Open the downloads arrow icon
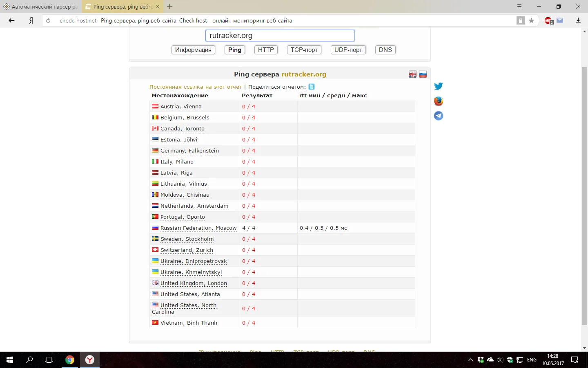This screenshot has height=368, width=588. tap(578, 20)
